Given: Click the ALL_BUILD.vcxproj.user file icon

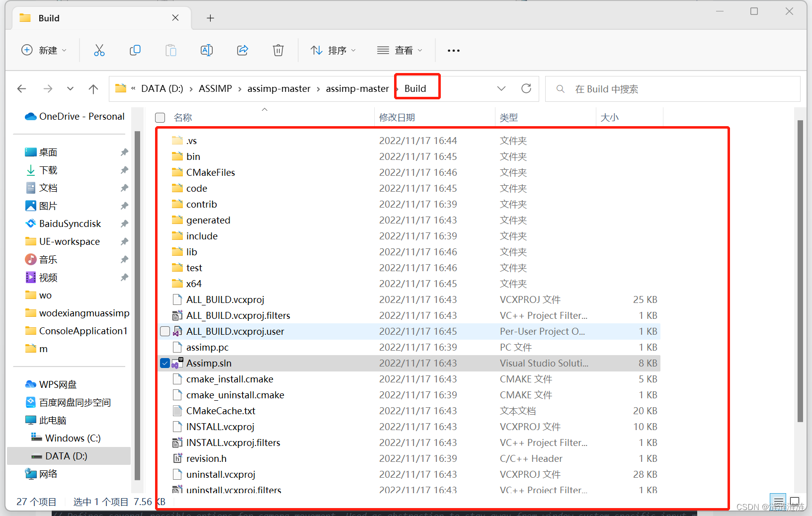Looking at the screenshot, I should pos(177,331).
